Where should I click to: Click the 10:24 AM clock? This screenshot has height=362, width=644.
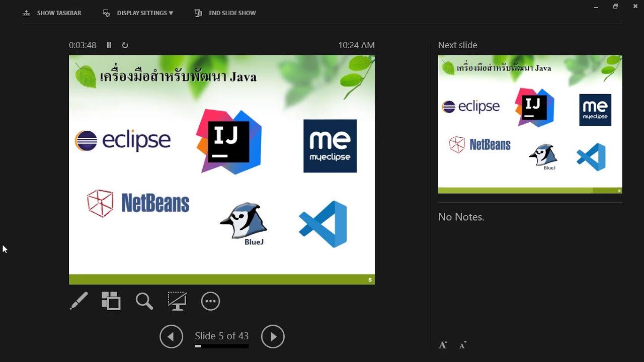coord(356,45)
